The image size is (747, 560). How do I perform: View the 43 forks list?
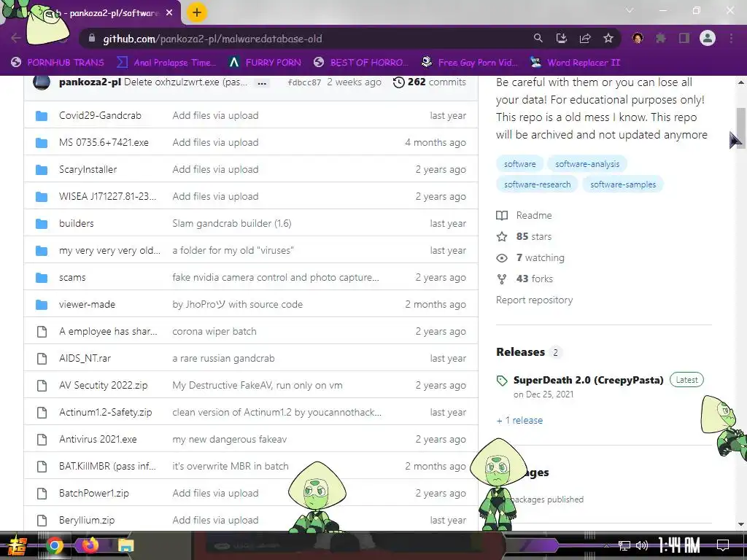[525, 279]
